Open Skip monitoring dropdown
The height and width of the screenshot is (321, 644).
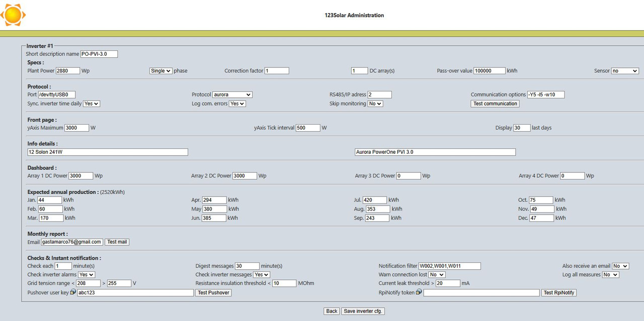click(375, 103)
